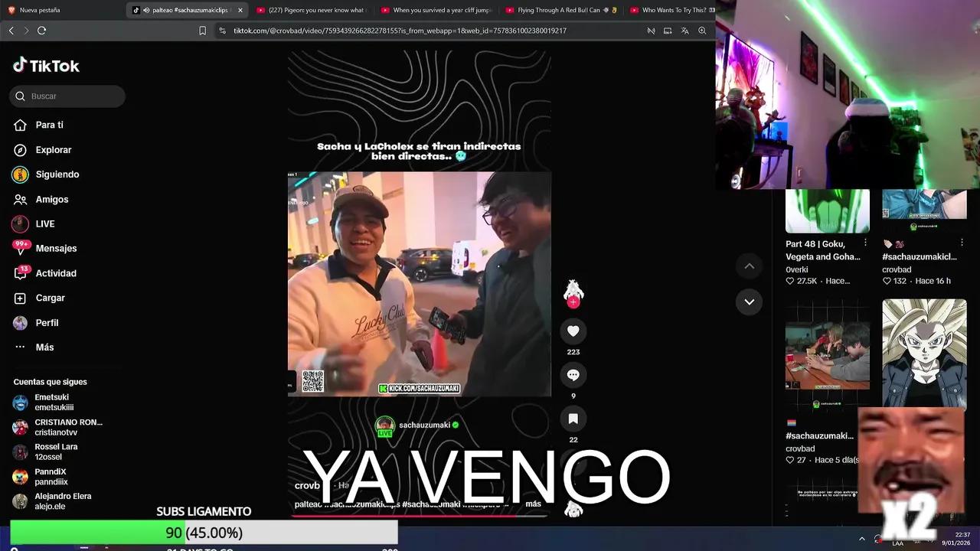Open site info icon in address bar
This screenshot has width=980, height=551.
[x=222, y=31]
